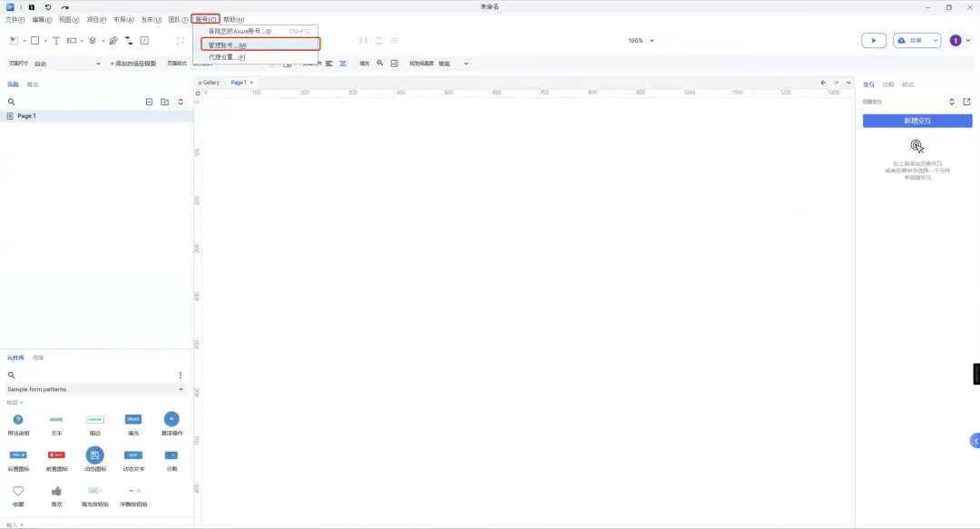The height and width of the screenshot is (529, 980).
Task: Click the add page icon
Action: click(149, 102)
